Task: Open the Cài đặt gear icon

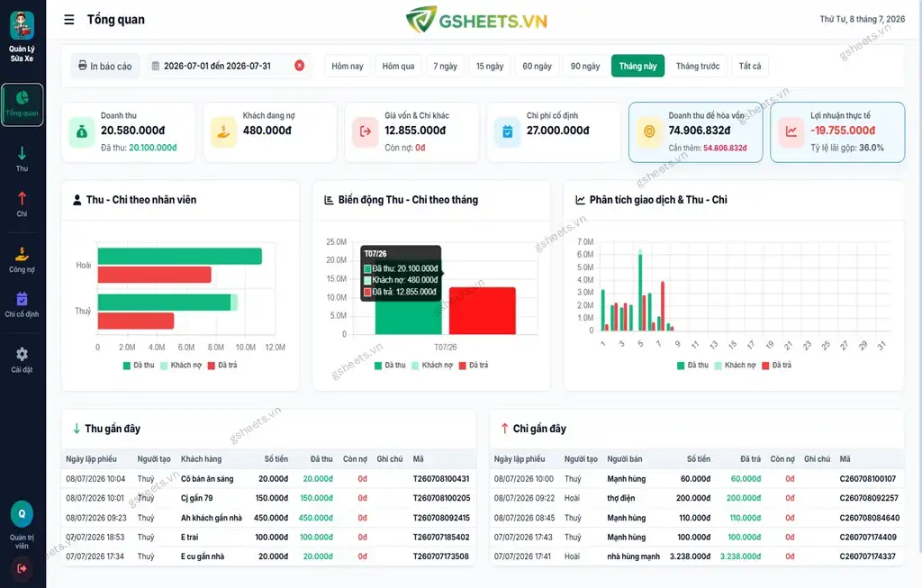Action: [x=22, y=354]
